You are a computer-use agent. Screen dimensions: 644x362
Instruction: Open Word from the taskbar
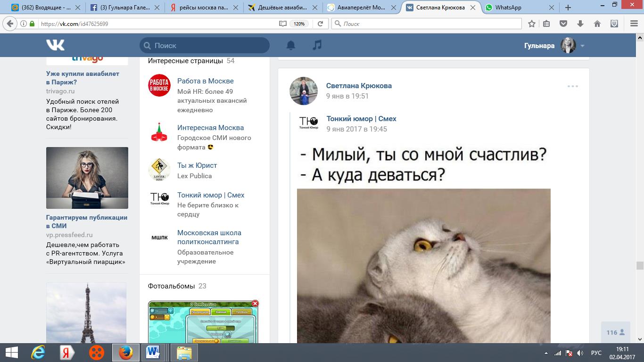click(154, 353)
